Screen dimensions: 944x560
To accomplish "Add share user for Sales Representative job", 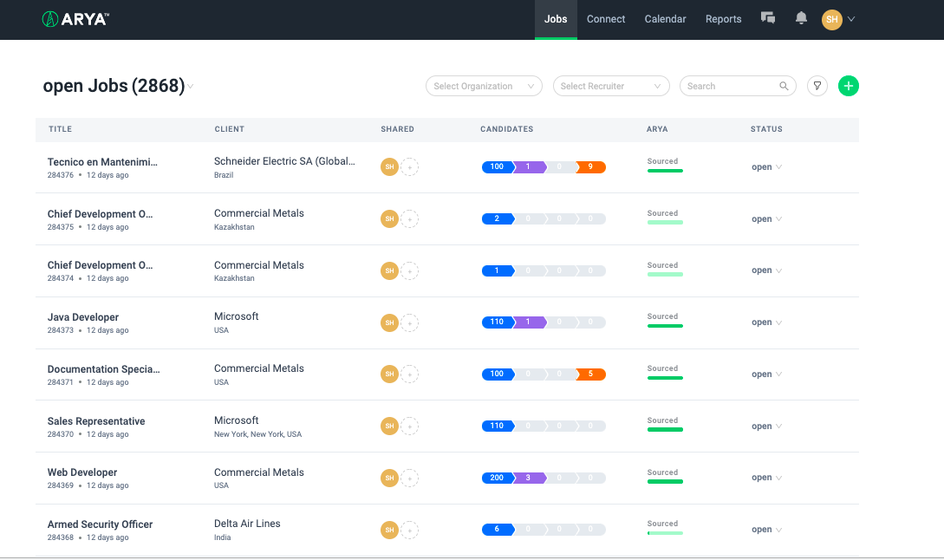I will point(409,426).
